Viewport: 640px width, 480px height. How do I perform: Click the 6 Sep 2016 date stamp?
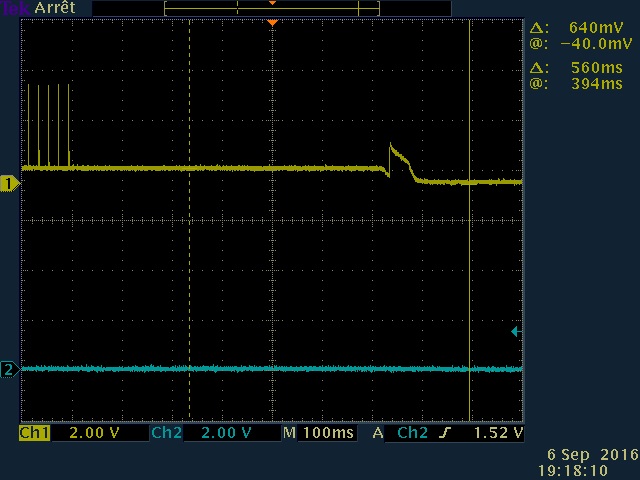coord(593,454)
